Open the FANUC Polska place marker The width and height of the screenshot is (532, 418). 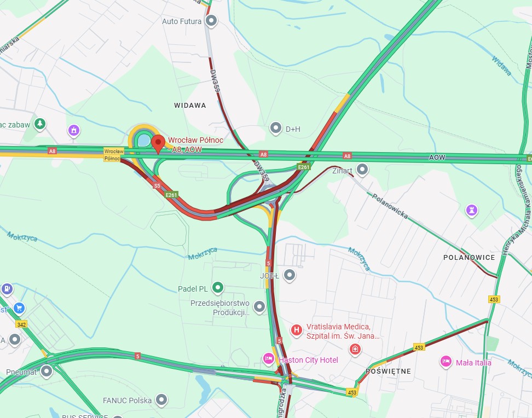[x=161, y=400]
